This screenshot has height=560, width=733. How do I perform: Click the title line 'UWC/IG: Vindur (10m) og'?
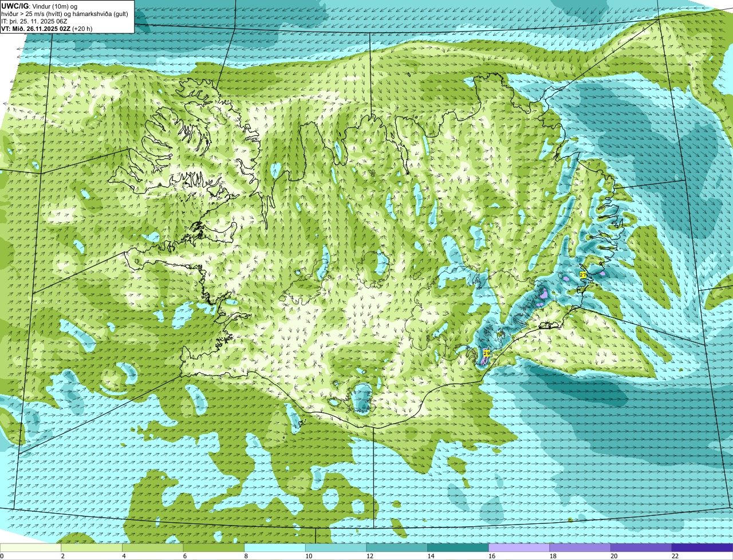click(40, 6)
